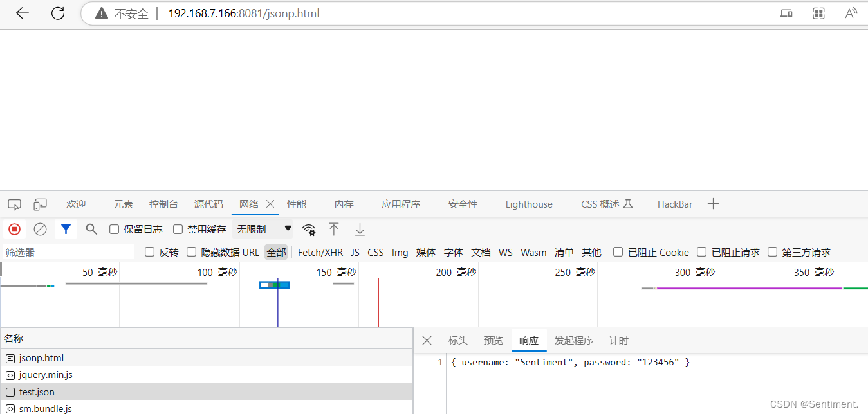This screenshot has width=868, height=414.
Task: Open the 无限制 throttling dropdown
Action: [x=263, y=229]
